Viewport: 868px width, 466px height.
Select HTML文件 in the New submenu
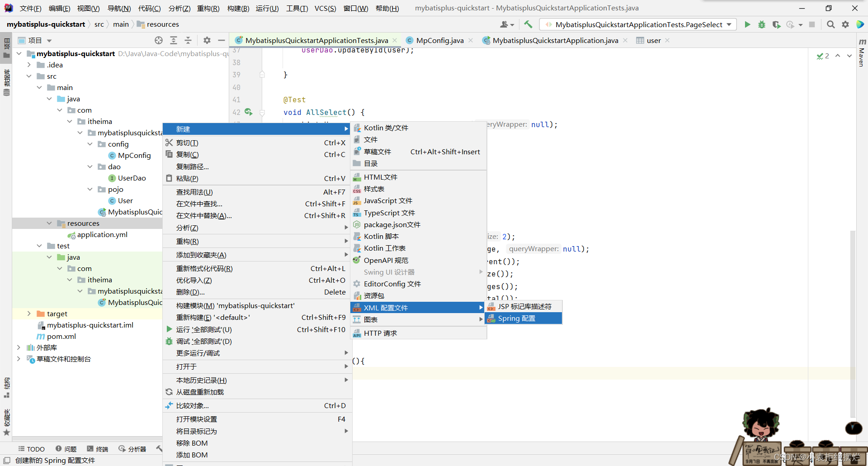tap(419, 177)
